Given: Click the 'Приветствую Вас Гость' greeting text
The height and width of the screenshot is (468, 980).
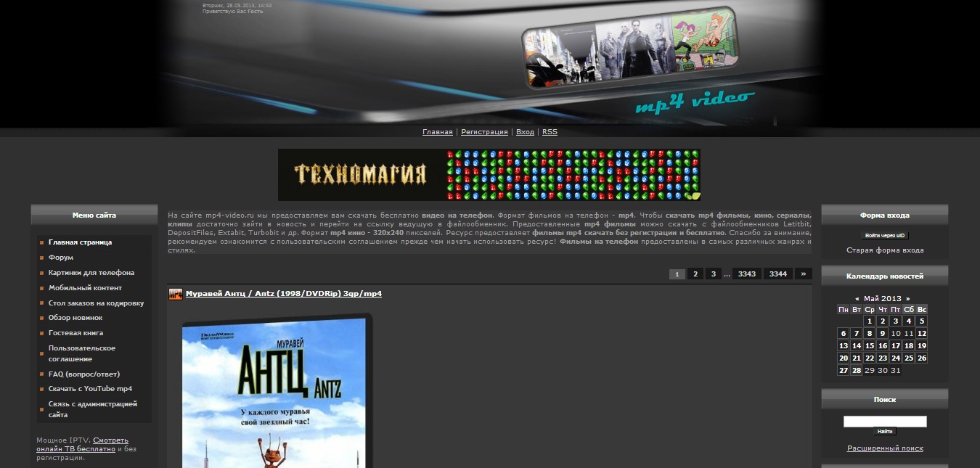Looking at the screenshot, I should pyautogui.click(x=232, y=12).
